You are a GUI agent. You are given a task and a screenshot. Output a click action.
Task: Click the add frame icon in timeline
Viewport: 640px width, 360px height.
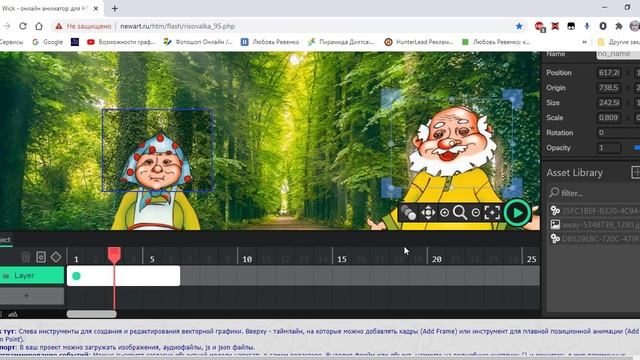tap(41, 257)
